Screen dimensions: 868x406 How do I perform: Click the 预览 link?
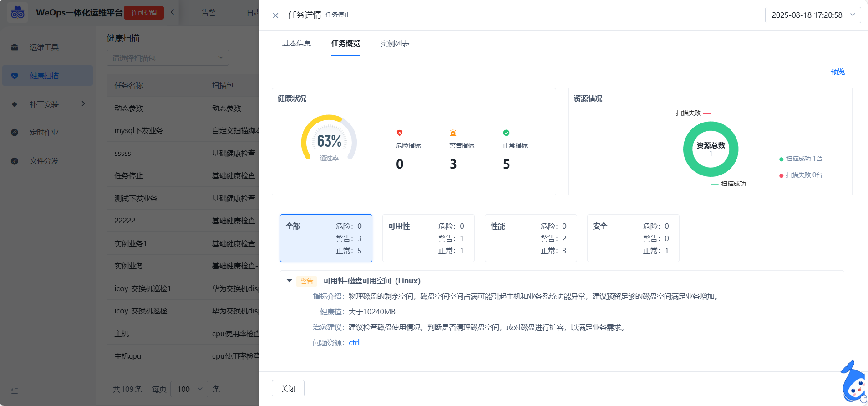838,72
